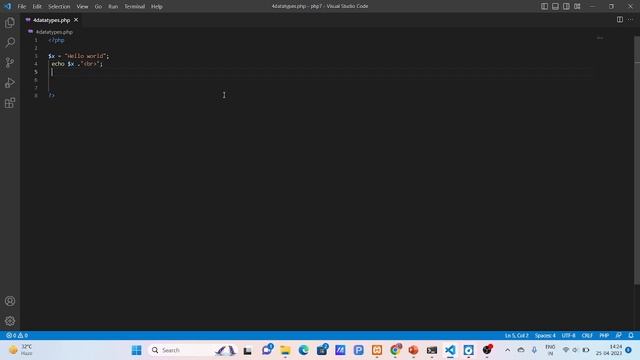Open terminal icon in taskbar

pos(432,350)
